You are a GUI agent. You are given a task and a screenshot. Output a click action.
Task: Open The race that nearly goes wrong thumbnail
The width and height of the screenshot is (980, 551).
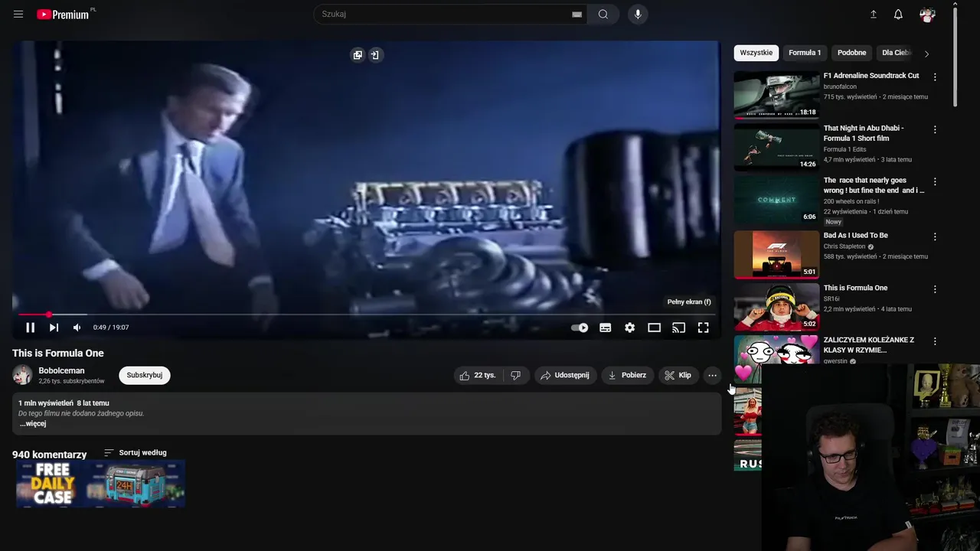click(776, 200)
